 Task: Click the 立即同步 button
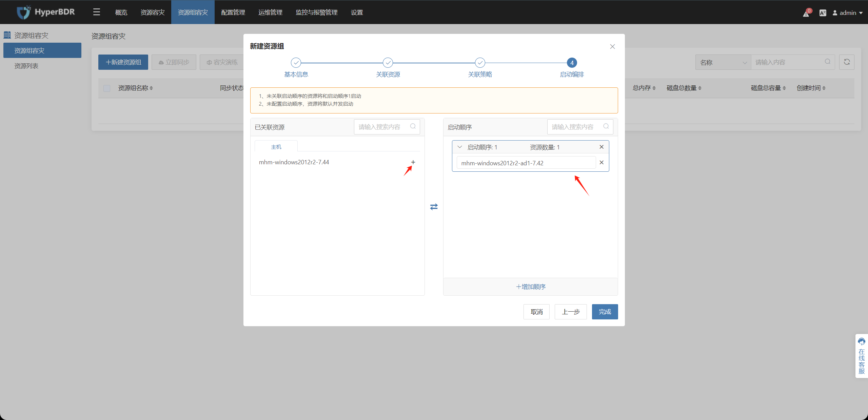(174, 62)
